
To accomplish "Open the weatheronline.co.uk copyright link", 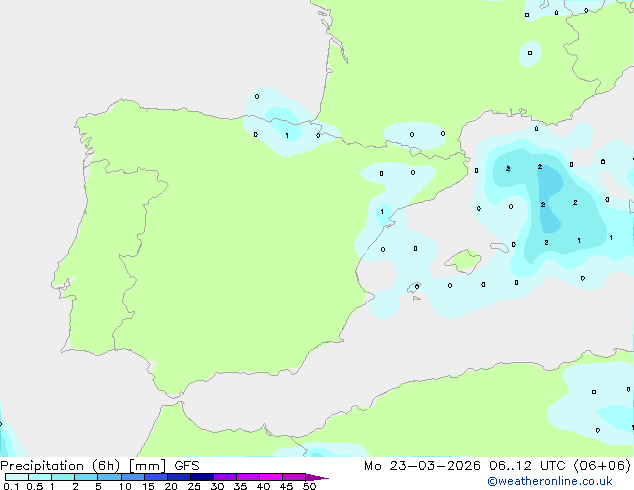I will pos(550,481).
